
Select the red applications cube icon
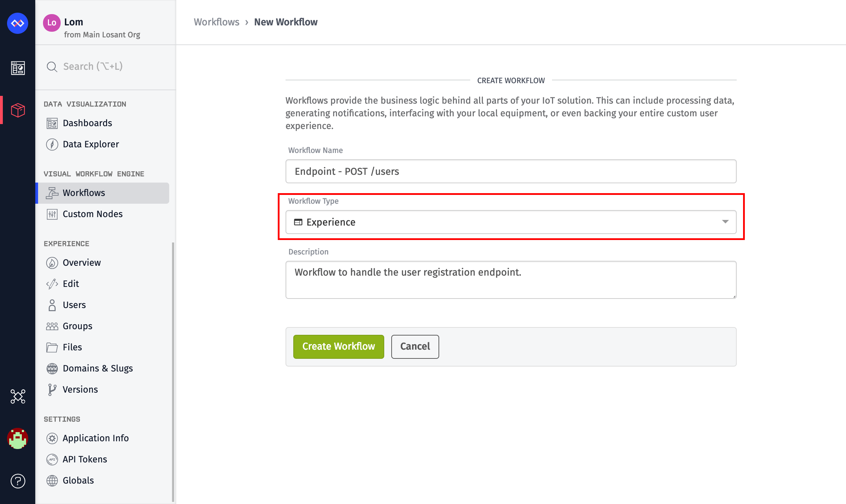click(x=18, y=110)
